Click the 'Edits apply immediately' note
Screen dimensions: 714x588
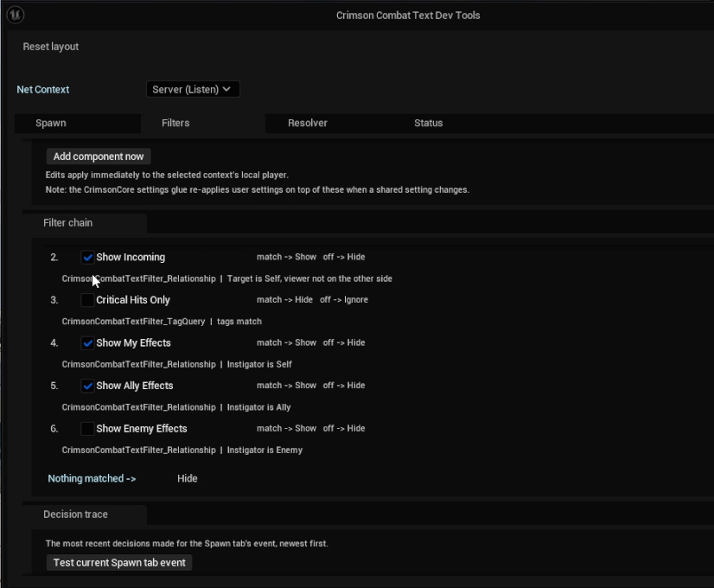click(x=167, y=175)
